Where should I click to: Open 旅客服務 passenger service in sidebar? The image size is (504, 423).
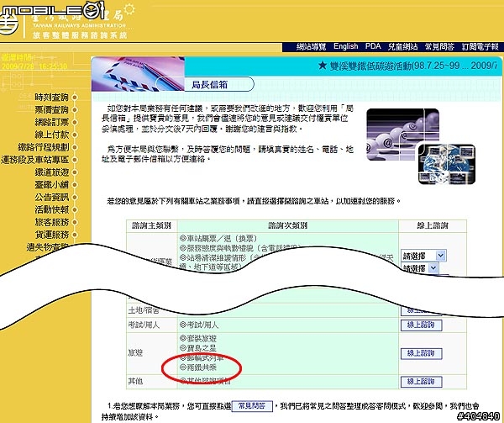(x=52, y=222)
